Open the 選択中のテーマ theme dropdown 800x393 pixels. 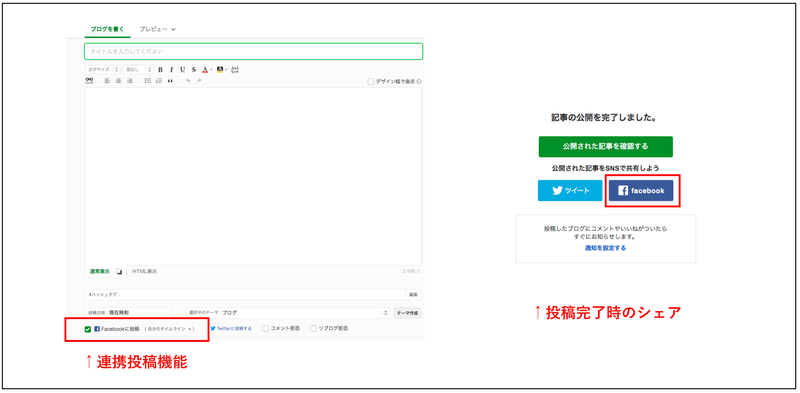[288, 312]
